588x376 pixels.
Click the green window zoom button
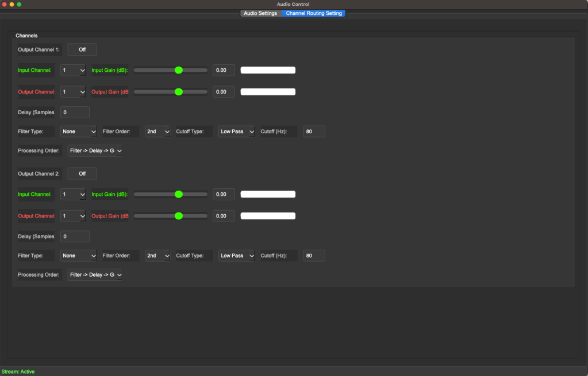[19, 4]
